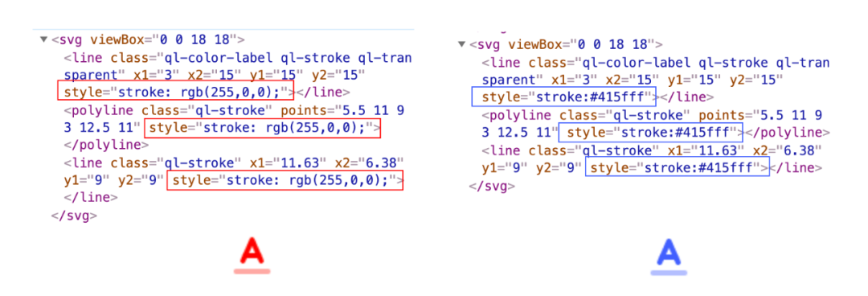Click the left closing </svg> tag
868x296 pixels.
(x=74, y=215)
